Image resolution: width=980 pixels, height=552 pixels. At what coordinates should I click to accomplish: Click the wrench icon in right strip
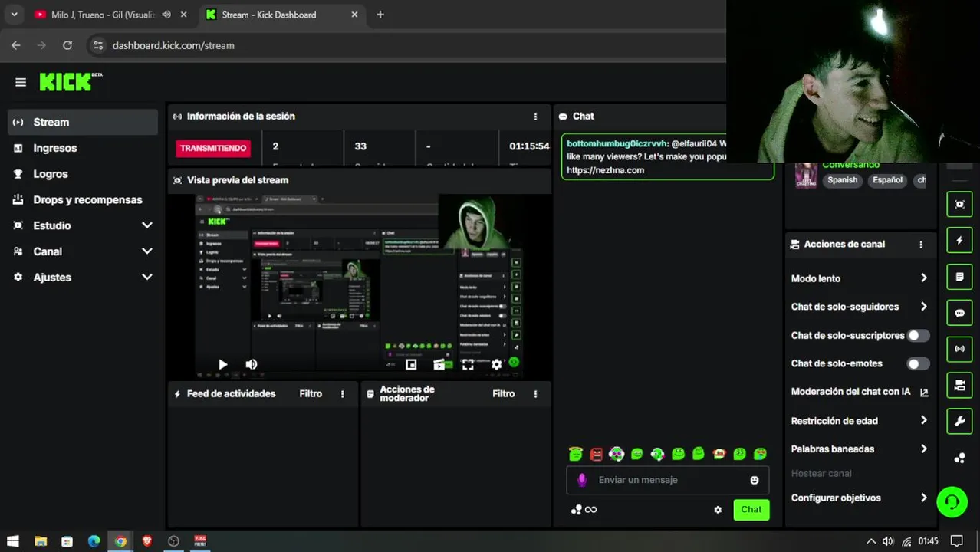click(x=959, y=421)
